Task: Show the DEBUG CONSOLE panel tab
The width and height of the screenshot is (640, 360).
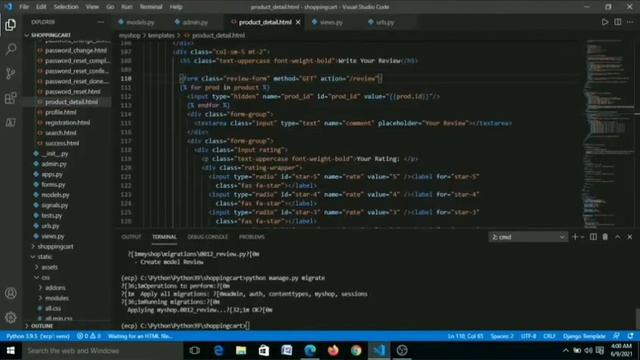Action: click(x=207, y=237)
